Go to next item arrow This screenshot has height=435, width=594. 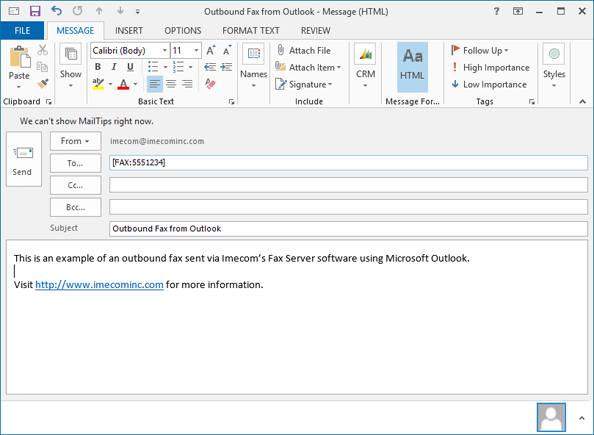[x=120, y=11]
